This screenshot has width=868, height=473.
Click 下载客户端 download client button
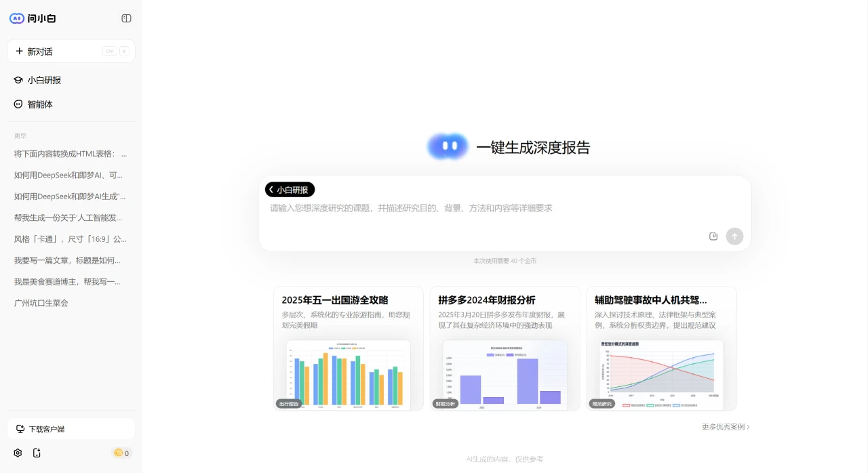point(71,429)
